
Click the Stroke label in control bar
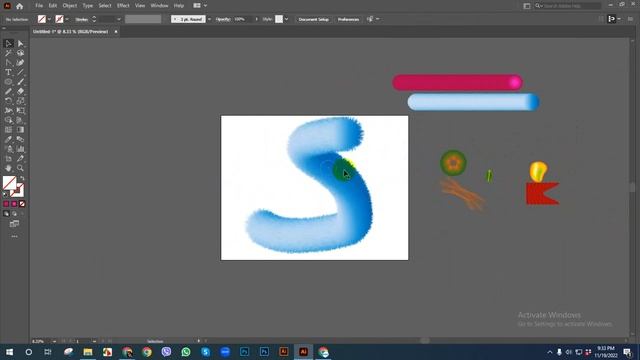coord(82,19)
